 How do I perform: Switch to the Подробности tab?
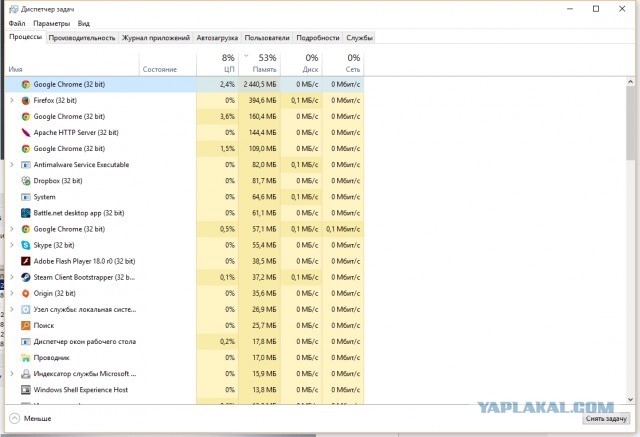318,38
